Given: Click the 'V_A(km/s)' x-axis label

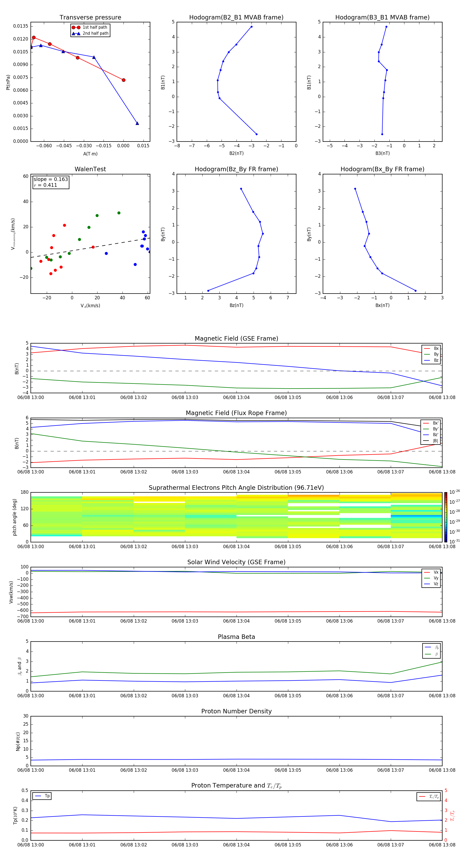Looking at the screenshot, I should coord(90,306).
